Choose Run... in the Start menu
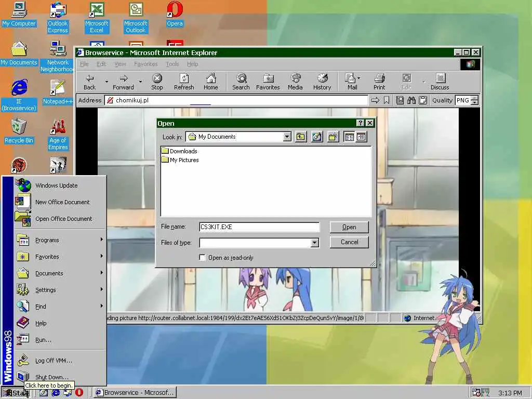 click(60, 340)
